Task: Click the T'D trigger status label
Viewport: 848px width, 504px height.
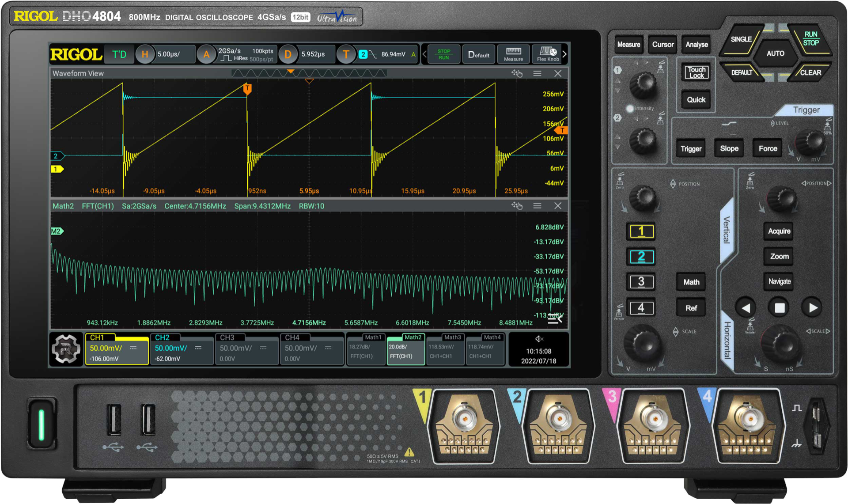Action: (119, 54)
